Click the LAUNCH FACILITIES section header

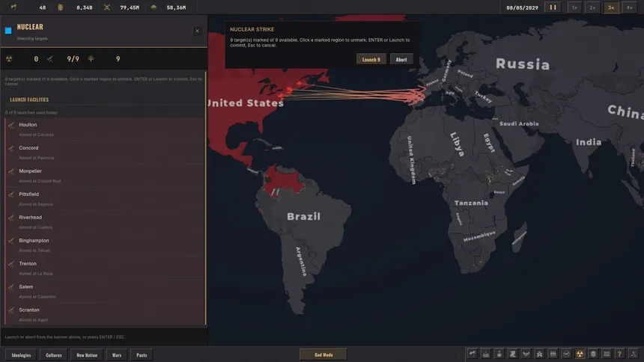[29, 99]
